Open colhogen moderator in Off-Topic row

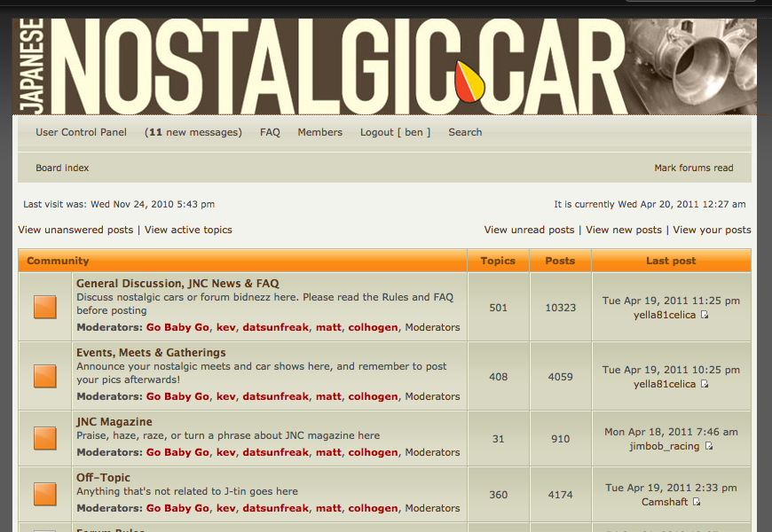tap(374, 508)
